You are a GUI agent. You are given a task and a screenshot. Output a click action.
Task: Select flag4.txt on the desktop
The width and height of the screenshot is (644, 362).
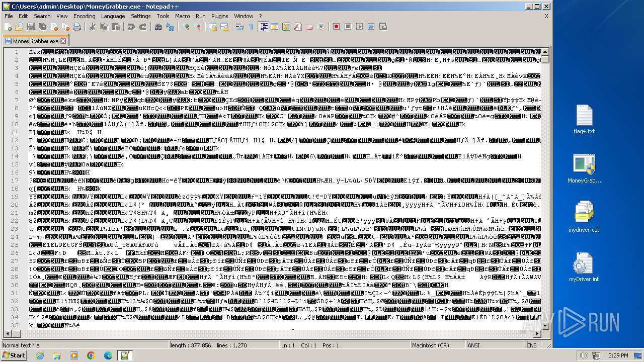click(x=584, y=120)
